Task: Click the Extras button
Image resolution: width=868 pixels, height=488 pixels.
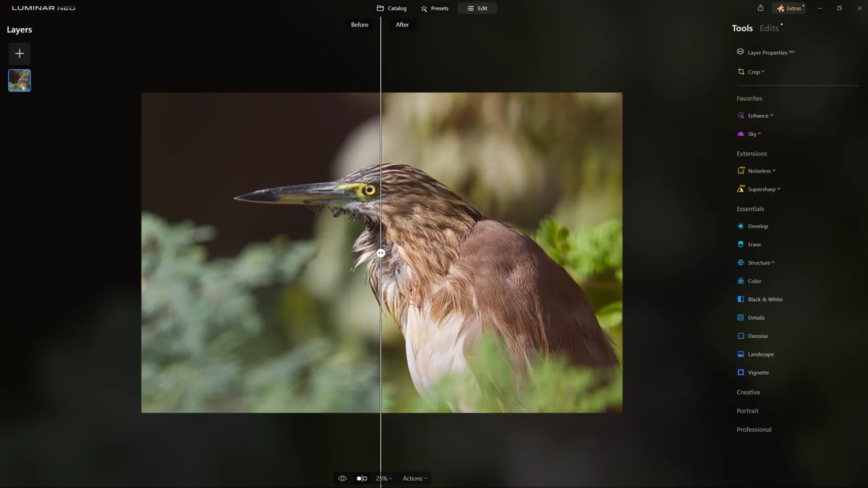Action: 789,8
